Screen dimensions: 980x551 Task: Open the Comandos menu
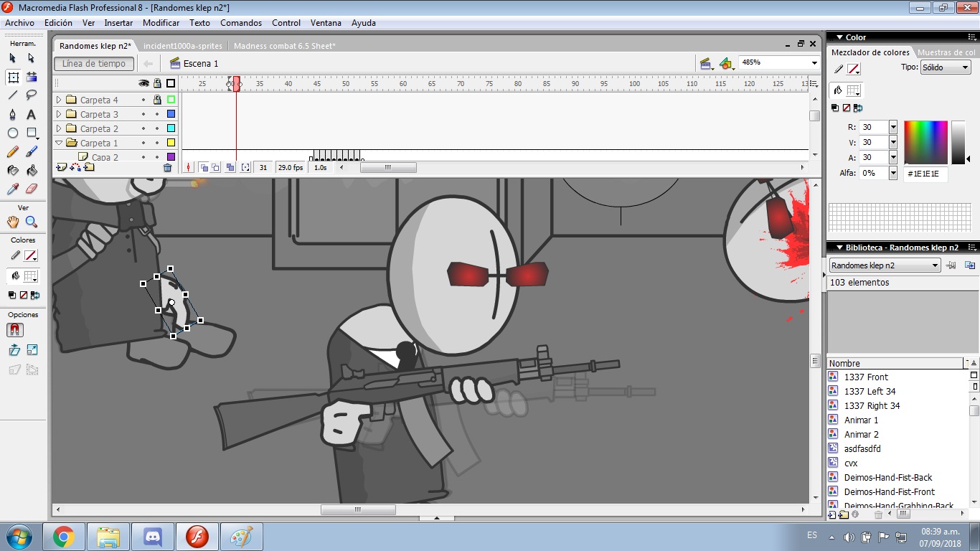(241, 23)
